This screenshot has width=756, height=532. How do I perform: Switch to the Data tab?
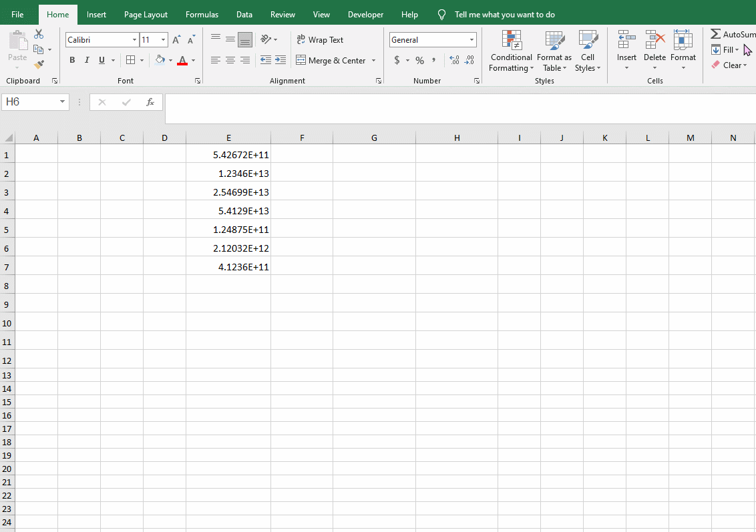(x=244, y=15)
